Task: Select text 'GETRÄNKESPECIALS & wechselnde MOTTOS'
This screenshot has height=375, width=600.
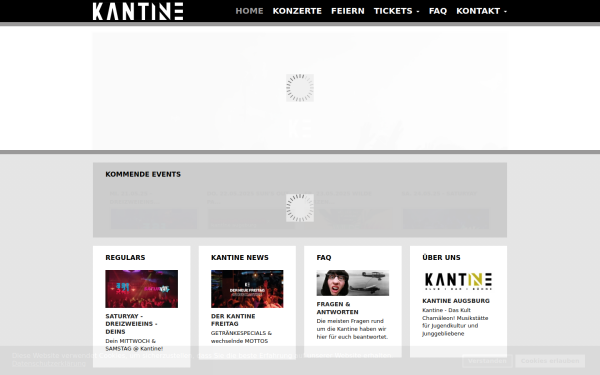Action: 241,337
